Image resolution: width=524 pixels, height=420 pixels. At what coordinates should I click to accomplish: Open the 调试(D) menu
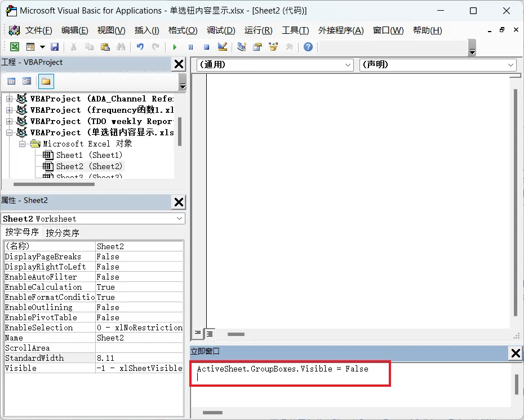221,30
